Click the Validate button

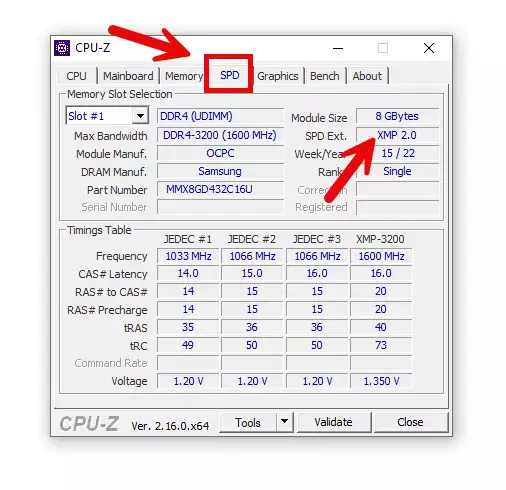[333, 422]
